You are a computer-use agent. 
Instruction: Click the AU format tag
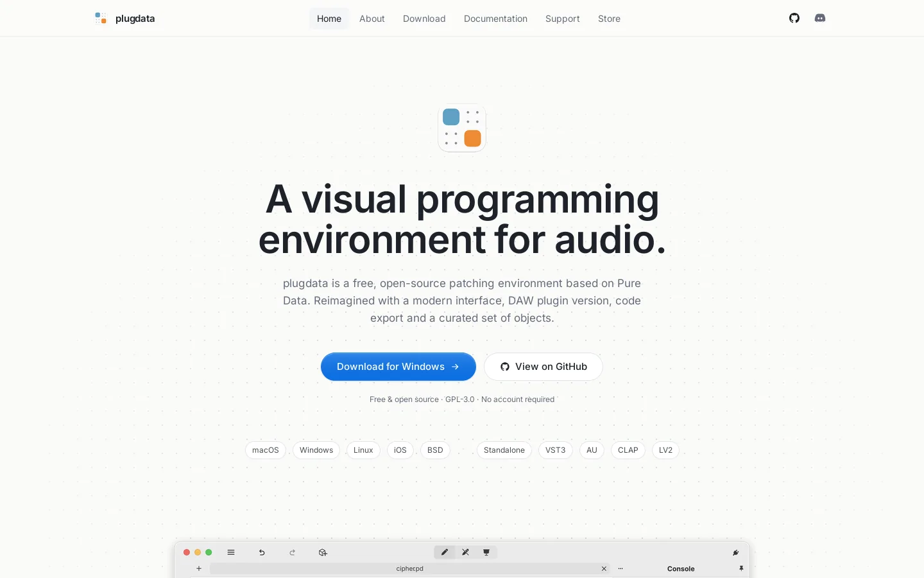click(x=592, y=450)
